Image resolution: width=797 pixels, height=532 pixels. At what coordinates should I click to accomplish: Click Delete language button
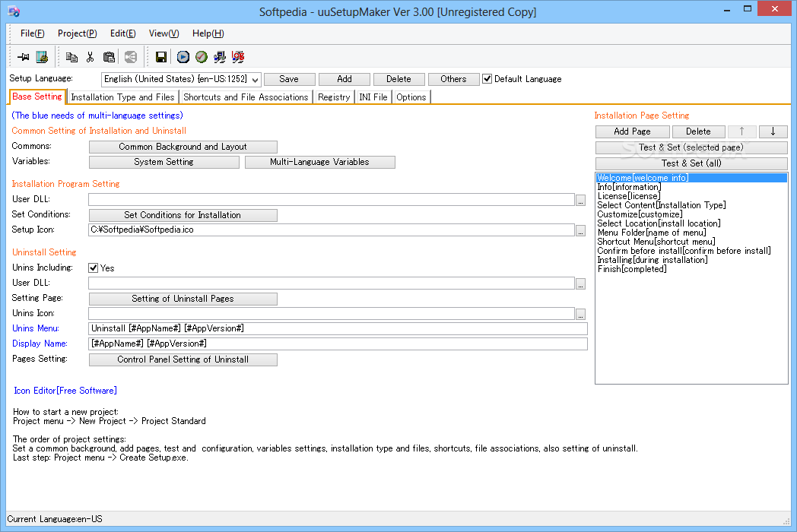pos(399,79)
